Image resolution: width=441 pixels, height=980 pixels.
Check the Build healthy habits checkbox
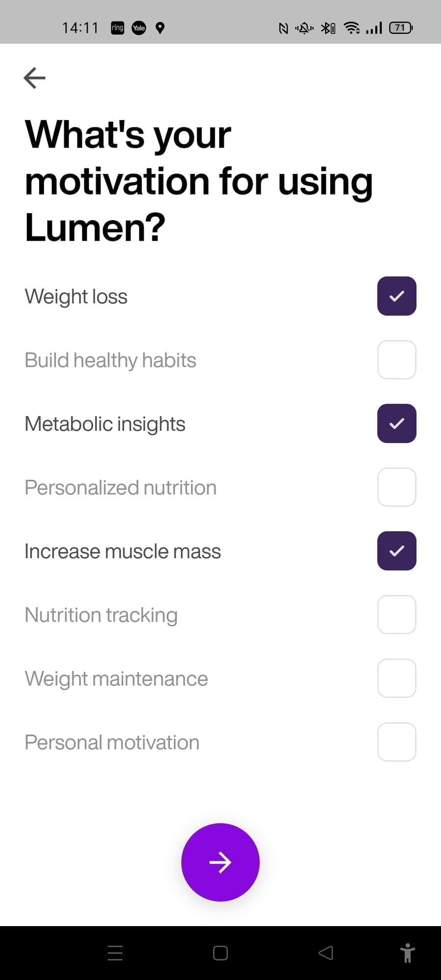point(396,360)
